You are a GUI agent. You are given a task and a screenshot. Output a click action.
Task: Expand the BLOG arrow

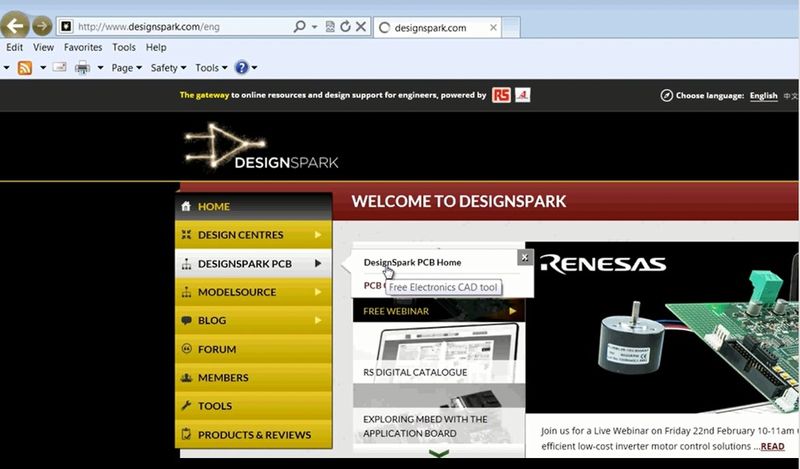coord(318,320)
